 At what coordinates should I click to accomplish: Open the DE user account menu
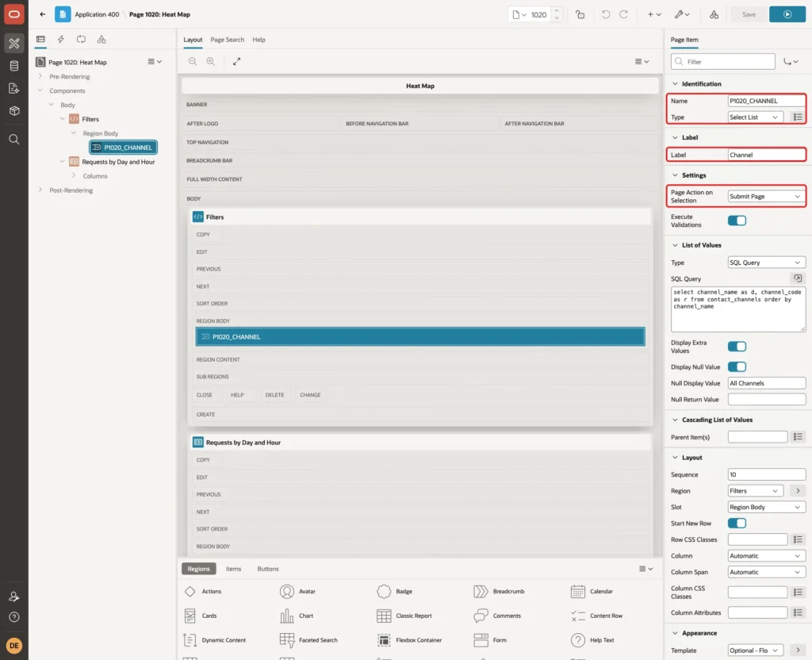click(14, 646)
